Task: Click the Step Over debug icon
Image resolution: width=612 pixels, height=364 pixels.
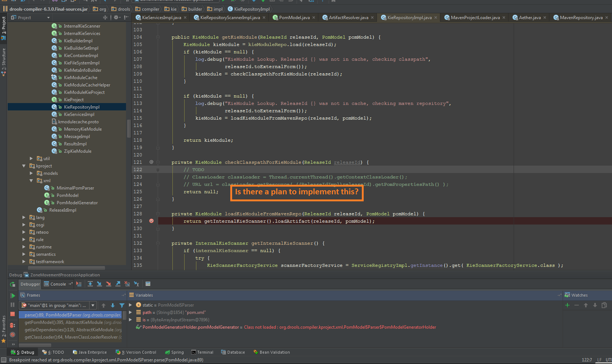Action: pyautogui.click(x=90, y=284)
